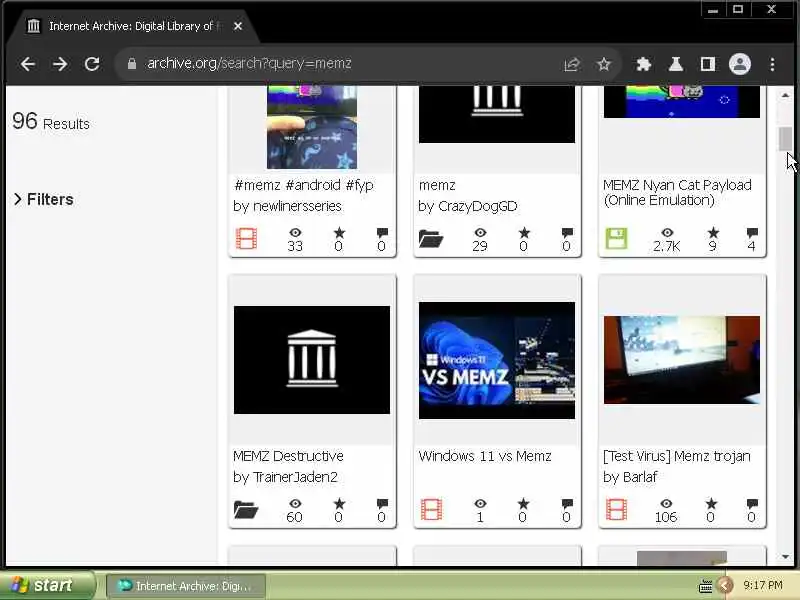This screenshot has width=800, height=600.
Task: Click the '96 Results' count text
Action: [51, 122]
